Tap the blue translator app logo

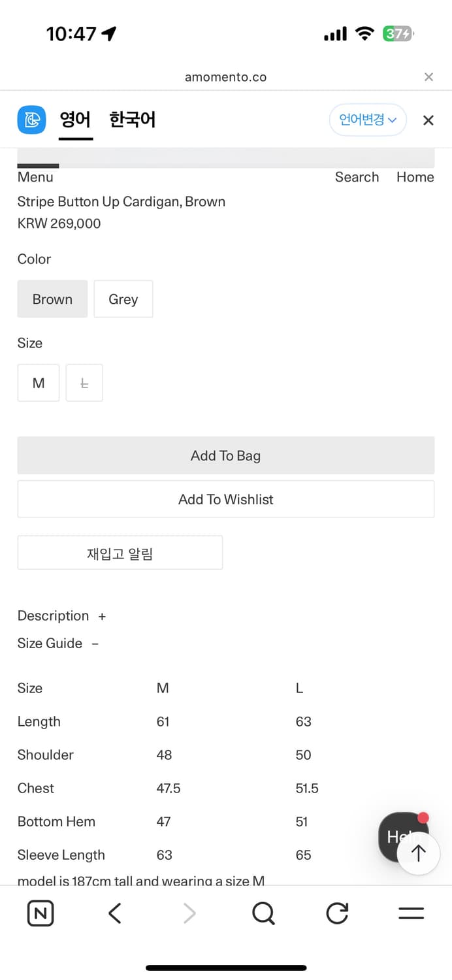(31, 120)
